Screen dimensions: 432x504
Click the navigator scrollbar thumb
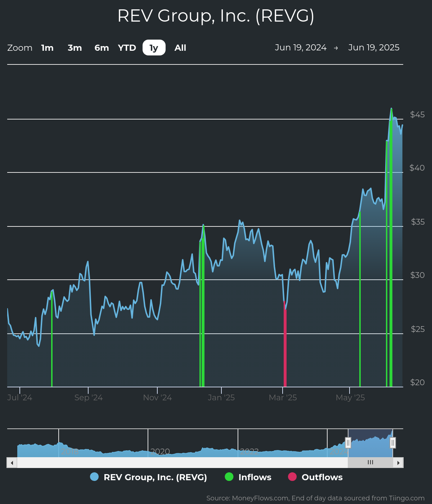click(x=370, y=463)
